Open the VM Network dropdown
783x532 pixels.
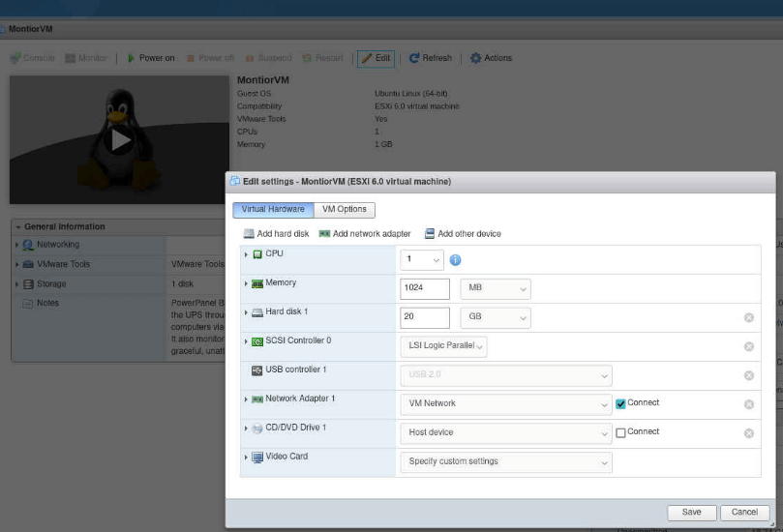[x=504, y=404]
